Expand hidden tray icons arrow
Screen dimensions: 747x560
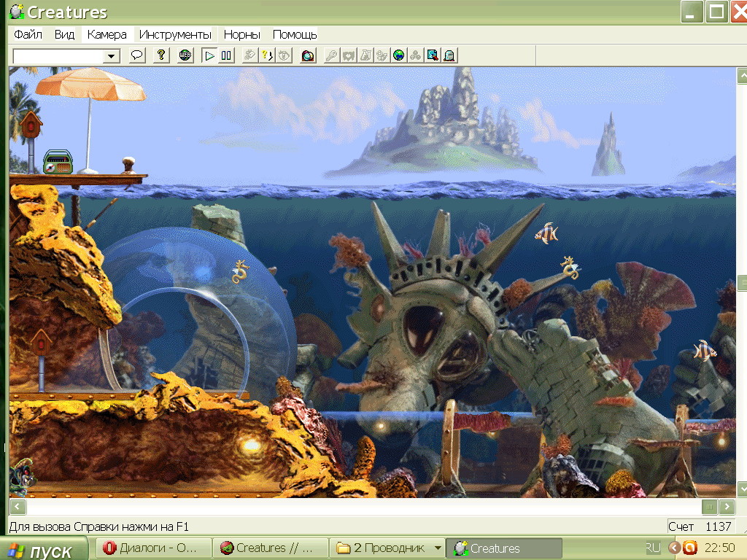point(674,548)
